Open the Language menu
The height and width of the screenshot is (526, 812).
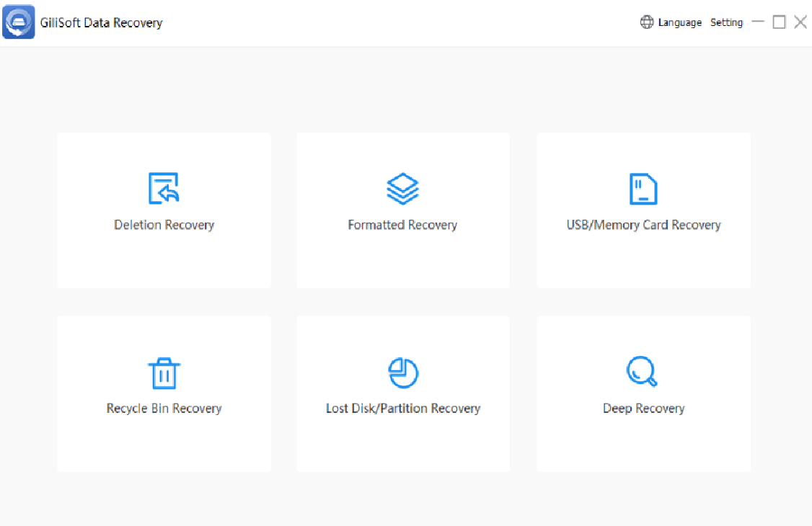tap(679, 23)
